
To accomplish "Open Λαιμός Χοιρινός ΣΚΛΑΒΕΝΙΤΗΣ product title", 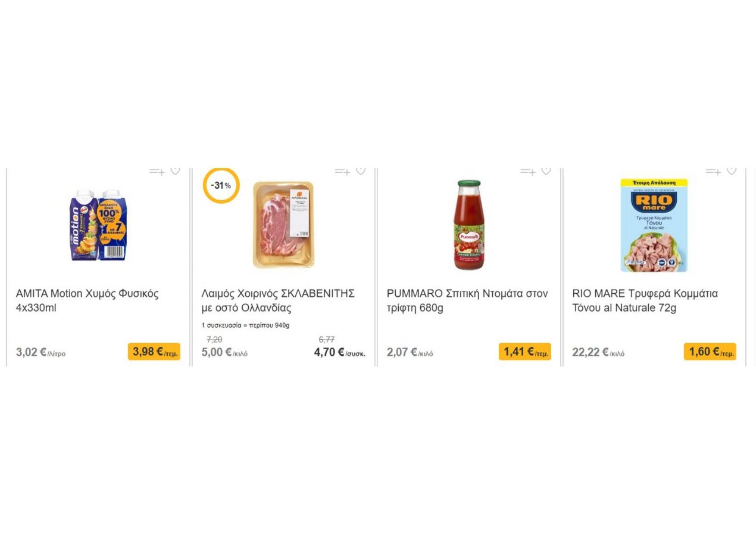I will click(x=278, y=300).
